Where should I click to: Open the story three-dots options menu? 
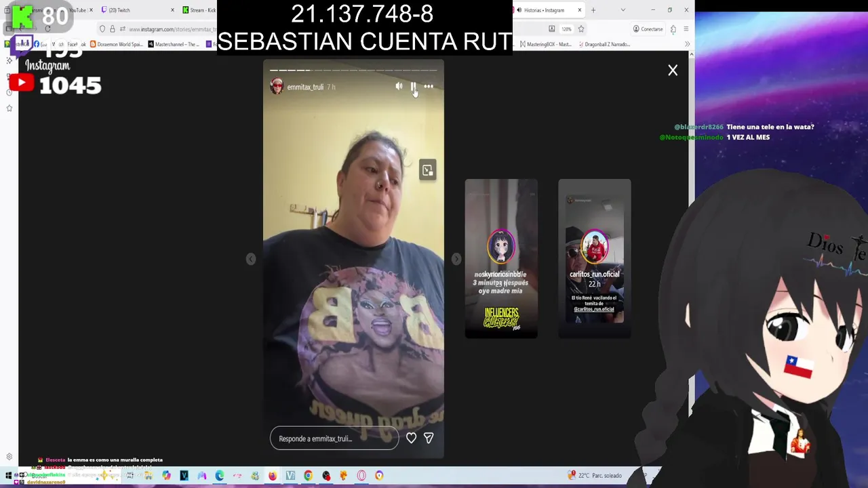pos(429,87)
